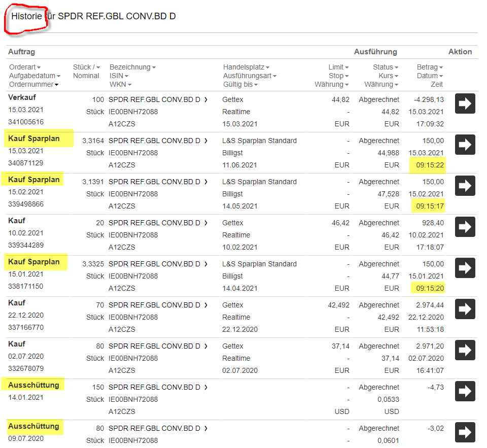Sort by Ordernummer column
Image resolution: width=487 pixels, height=448 pixels.
coord(33,85)
